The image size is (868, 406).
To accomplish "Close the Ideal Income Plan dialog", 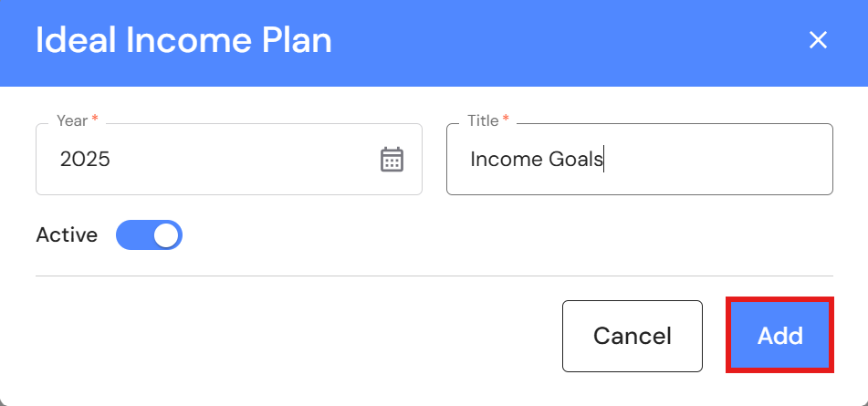I will pos(818,40).
